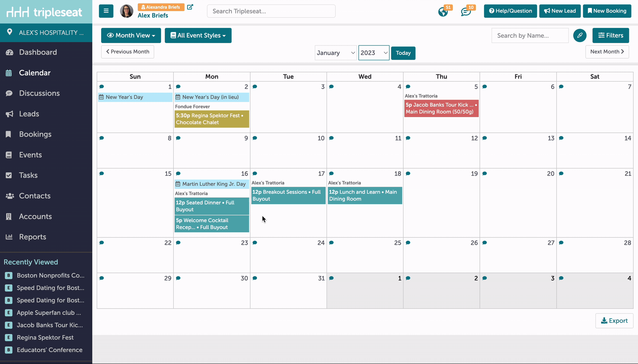Image resolution: width=638 pixels, height=364 pixels.
Task: Go to Calendar in sidebar
Action: pyautogui.click(x=35, y=73)
